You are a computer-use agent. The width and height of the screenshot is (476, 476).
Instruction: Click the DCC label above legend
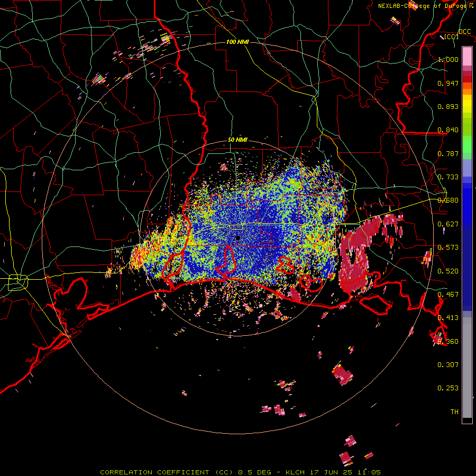click(465, 32)
